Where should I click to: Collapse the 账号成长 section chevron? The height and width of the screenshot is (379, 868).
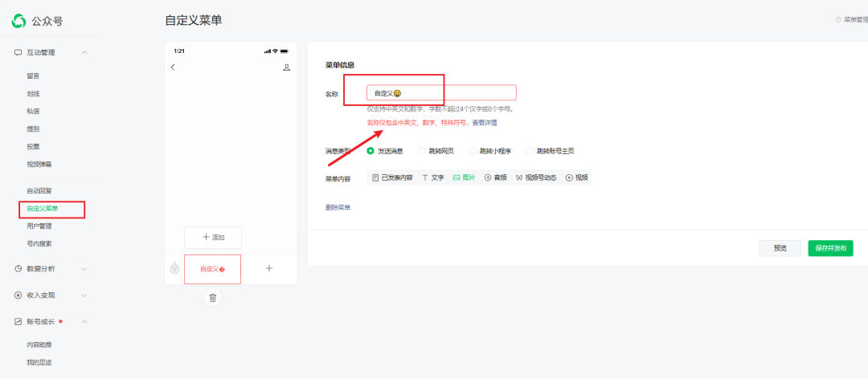pos(84,321)
